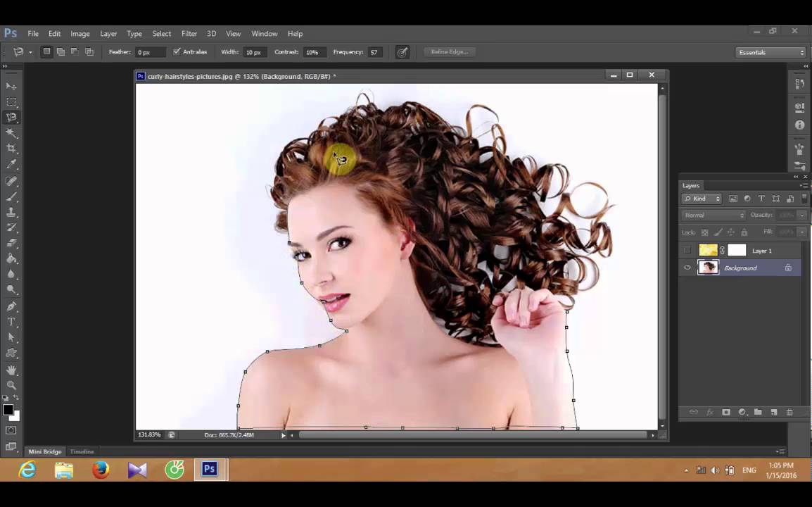This screenshot has width=812, height=507.
Task: Open the Layers panel flyout menu
Action: [803, 186]
